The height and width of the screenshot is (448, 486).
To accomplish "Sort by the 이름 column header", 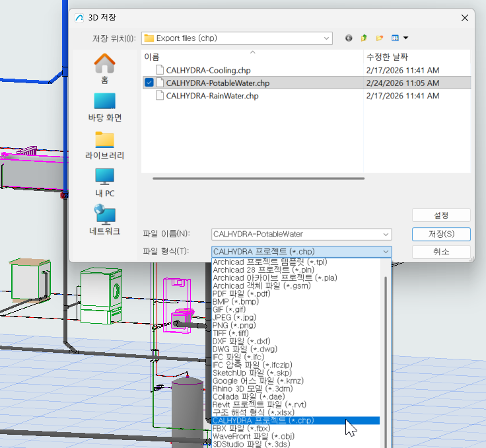I will pyautogui.click(x=252, y=57).
